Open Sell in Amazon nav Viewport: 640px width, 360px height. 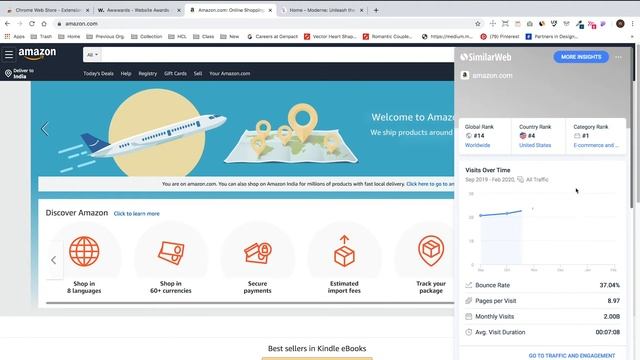coord(198,74)
